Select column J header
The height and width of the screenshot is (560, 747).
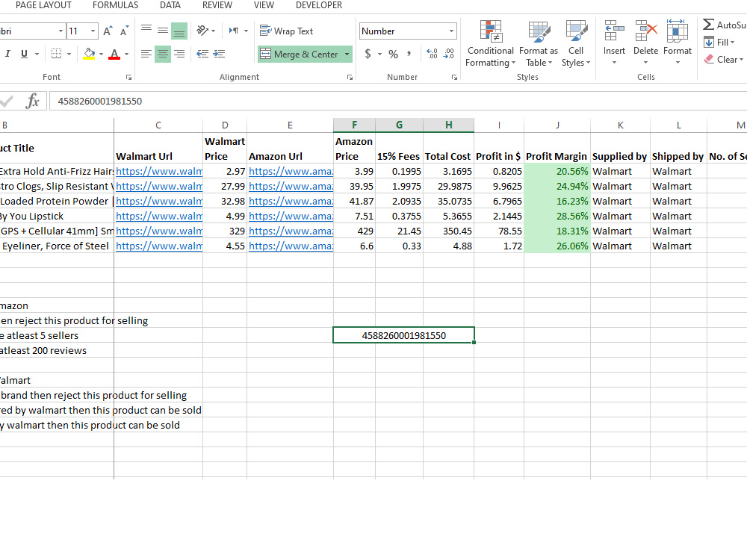(x=557, y=125)
